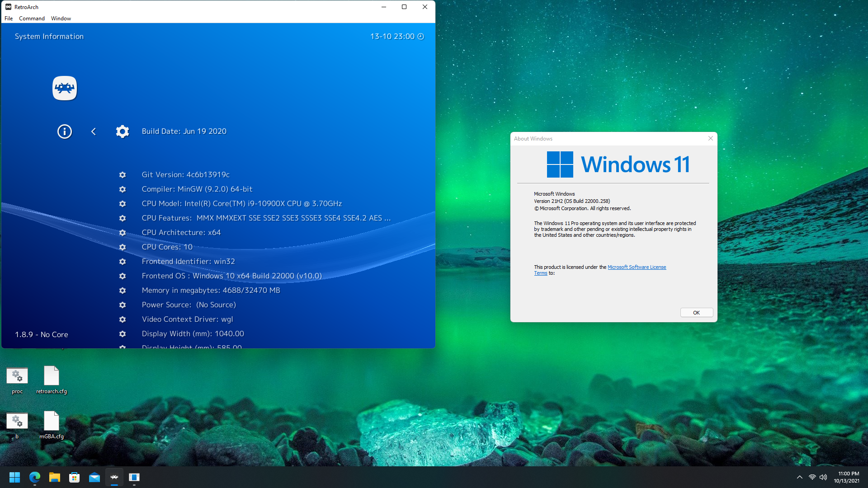The image size is (868, 488).
Task: Open the Command menu
Action: [x=32, y=19]
